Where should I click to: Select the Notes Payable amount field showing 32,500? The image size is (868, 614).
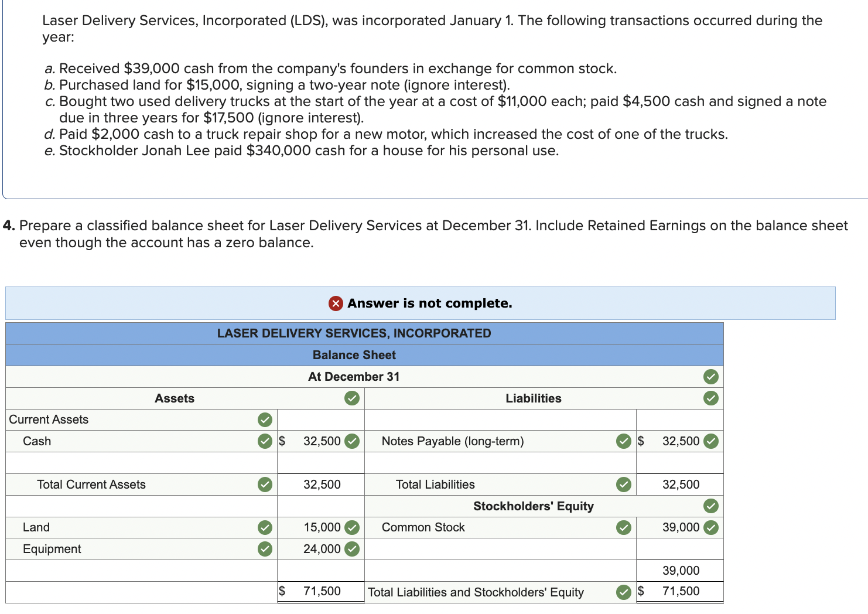pos(679,441)
